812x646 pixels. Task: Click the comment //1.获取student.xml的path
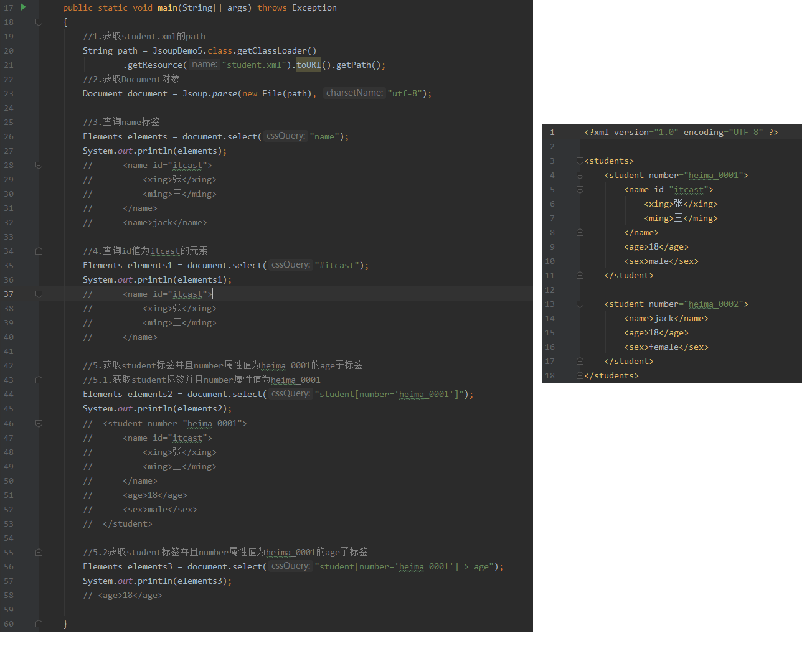click(x=144, y=36)
